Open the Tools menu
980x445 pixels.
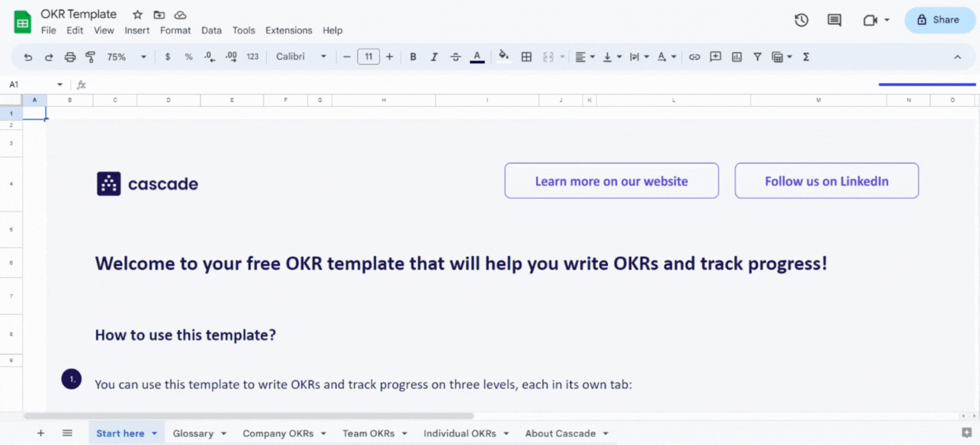[x=244, y=30]
